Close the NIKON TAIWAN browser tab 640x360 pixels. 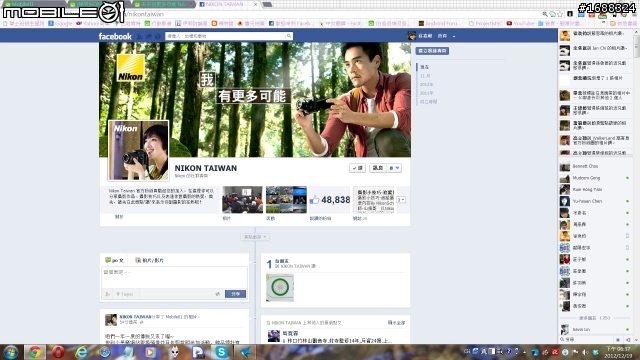256,4
